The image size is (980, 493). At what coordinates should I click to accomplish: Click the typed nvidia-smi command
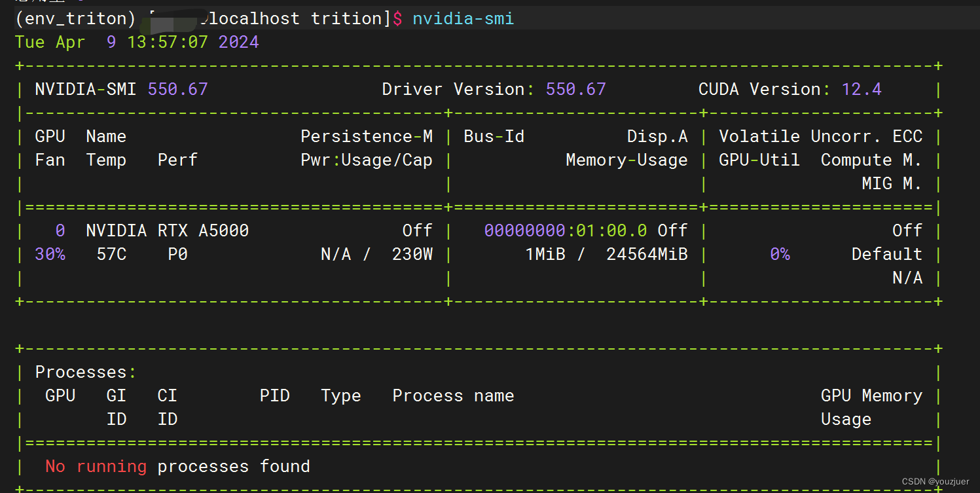click(x=463, y=18)
